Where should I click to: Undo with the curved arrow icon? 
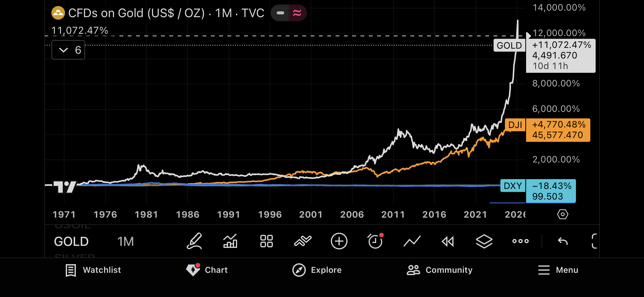click(563, 241)
